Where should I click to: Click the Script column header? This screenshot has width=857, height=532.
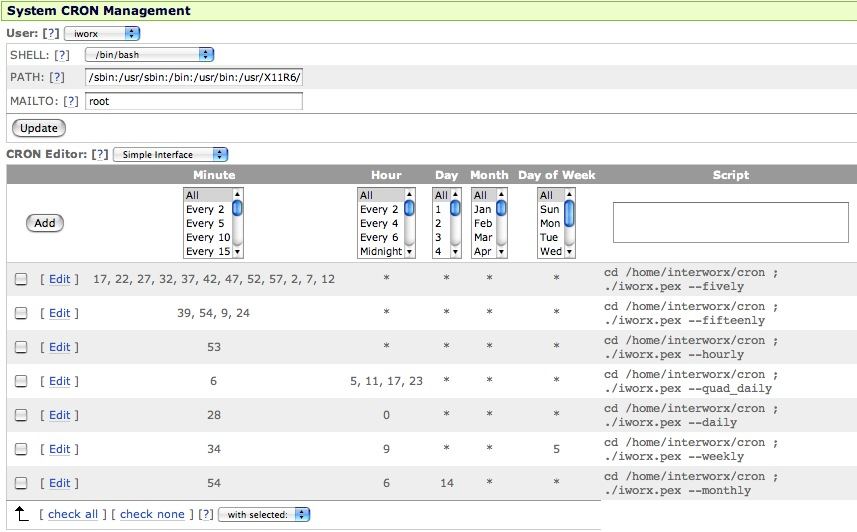731,175
